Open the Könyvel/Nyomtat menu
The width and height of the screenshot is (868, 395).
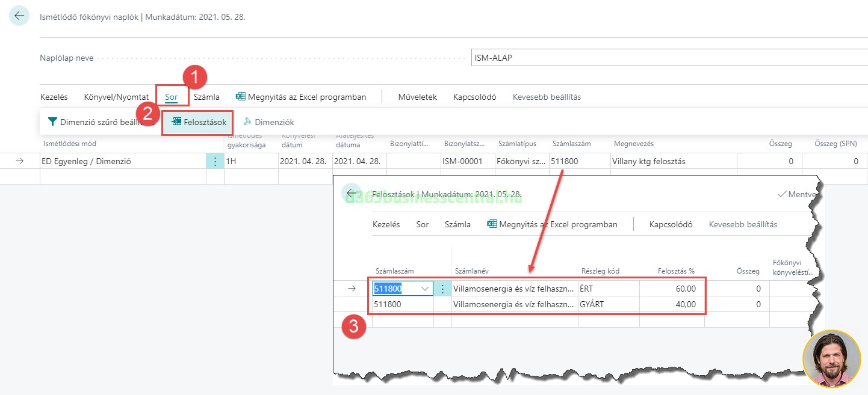tap(116, 97)
